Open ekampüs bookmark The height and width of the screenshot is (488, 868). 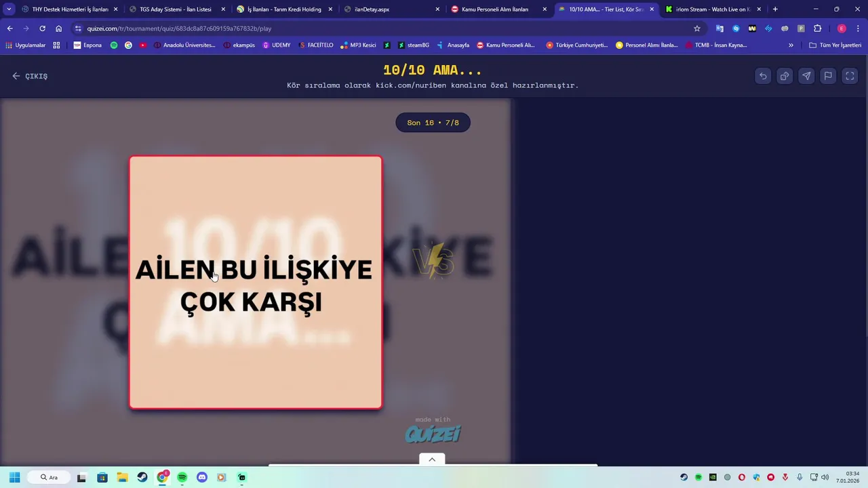[239, 45]
